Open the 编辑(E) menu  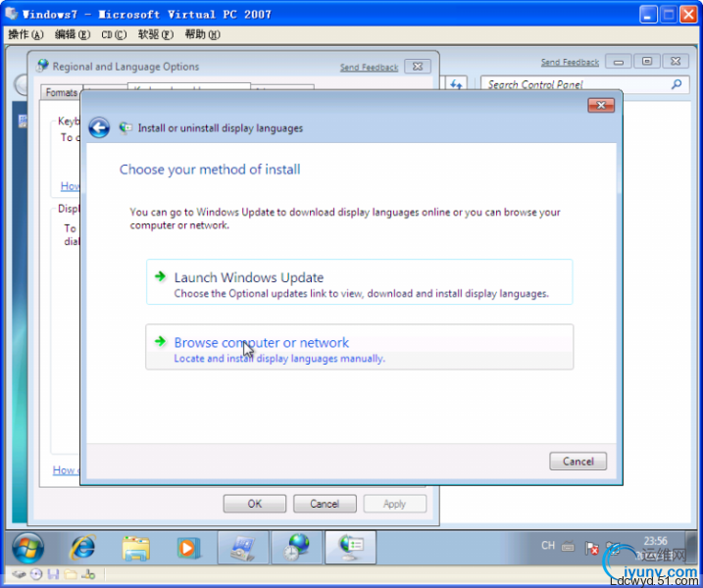73,34
